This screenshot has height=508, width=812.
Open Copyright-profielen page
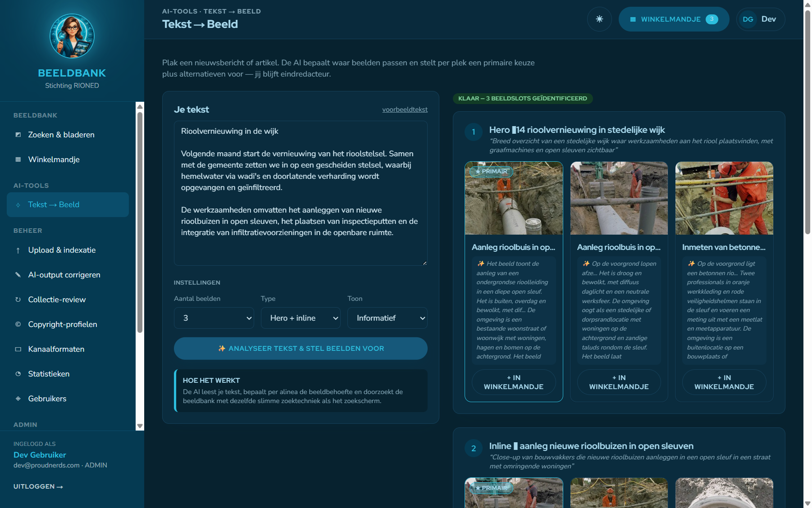pyautogui.click(x=68, y=324)
